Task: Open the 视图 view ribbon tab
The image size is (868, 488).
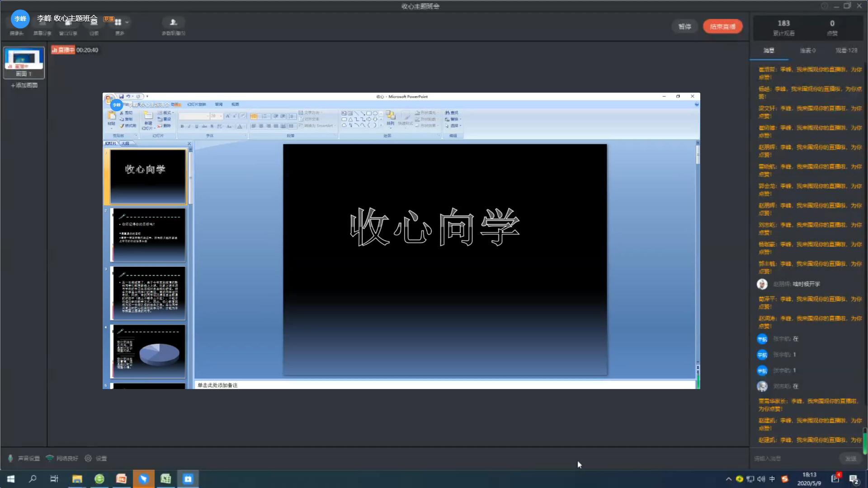Action: tap(235, 104)
